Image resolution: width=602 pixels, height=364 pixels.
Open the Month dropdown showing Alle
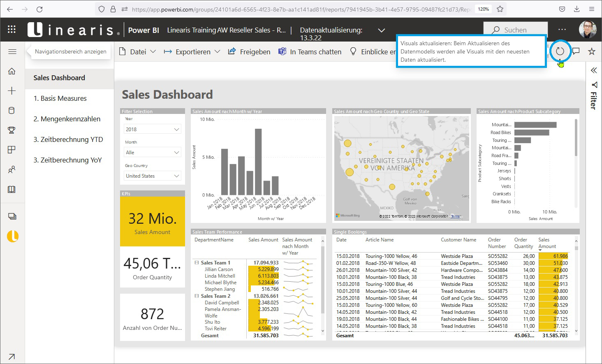pos(152,152)
